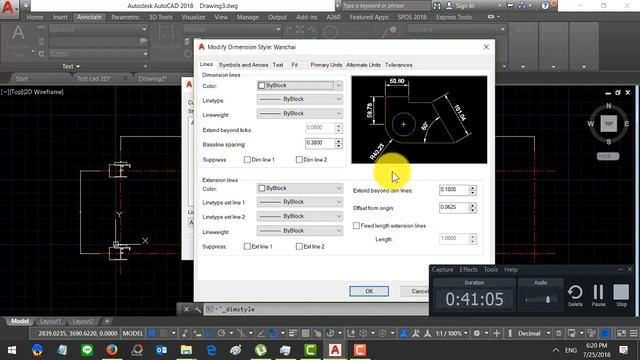Open Extension lines Color dropdown
640x360 pixels.
(300, 189)
